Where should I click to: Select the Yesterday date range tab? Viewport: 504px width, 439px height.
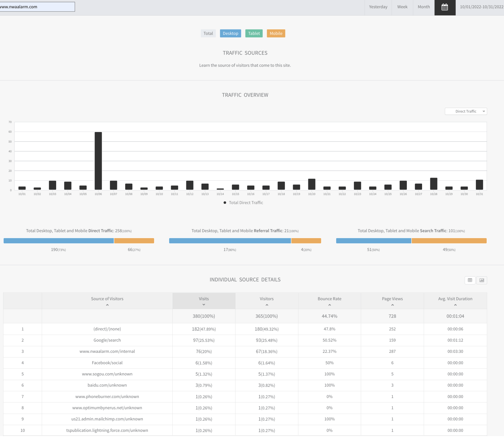pyautogui.click(x=378, y=7)
